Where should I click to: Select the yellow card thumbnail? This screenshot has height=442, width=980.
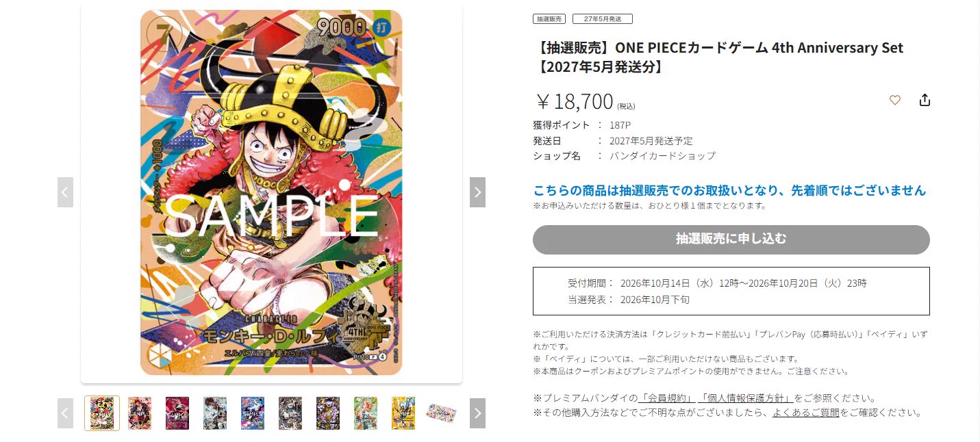pos(403,413)
